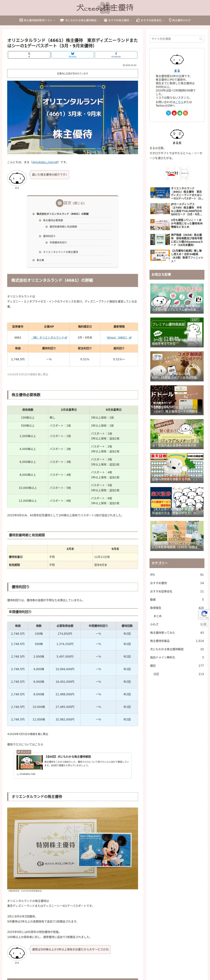Open the 雑記 category

[x=177, y=666]
